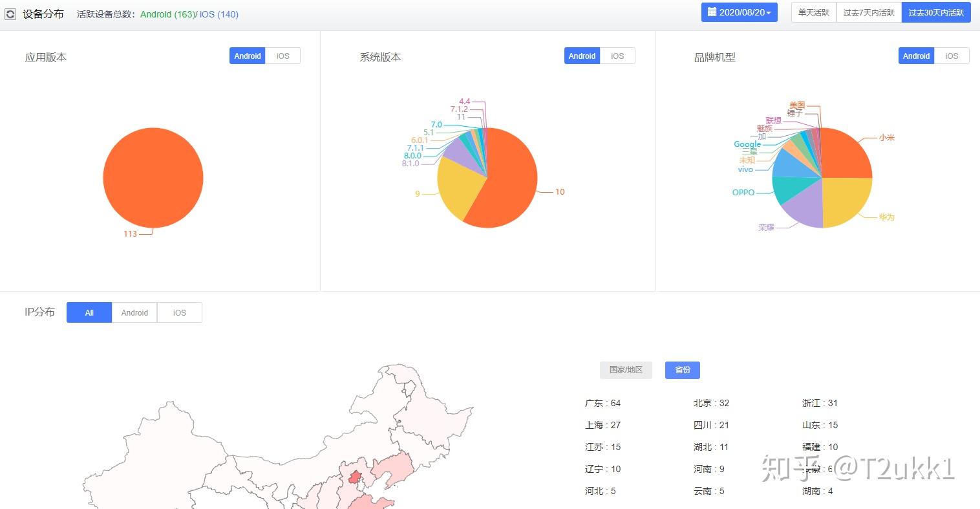
Task: Click the 国家/地区 button above province stats
Action: pyautogui.click(x=625, y=370)
